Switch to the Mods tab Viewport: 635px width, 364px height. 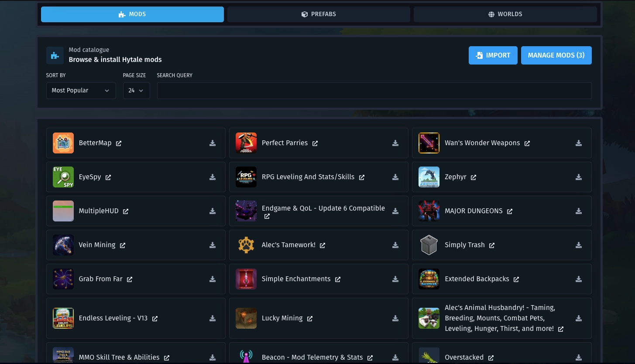point(132,14)
